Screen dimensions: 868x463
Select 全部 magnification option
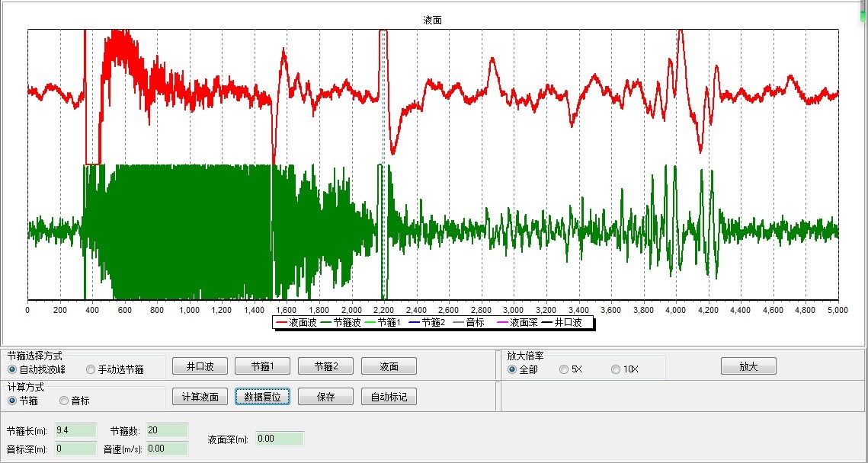tap(512, 369)
